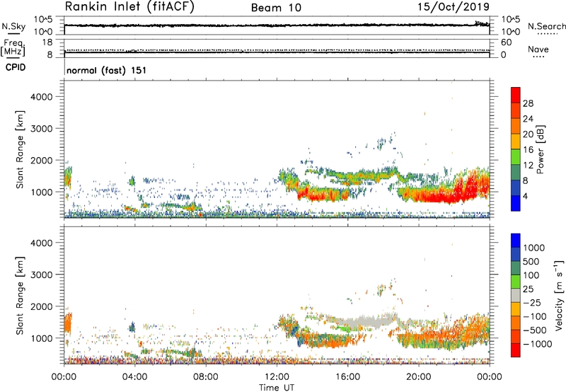This screenshot has height=392, width=566.
Task: Click the 'Rankin Inlet (fitACF)' title
Action: (x=129, y=7)
